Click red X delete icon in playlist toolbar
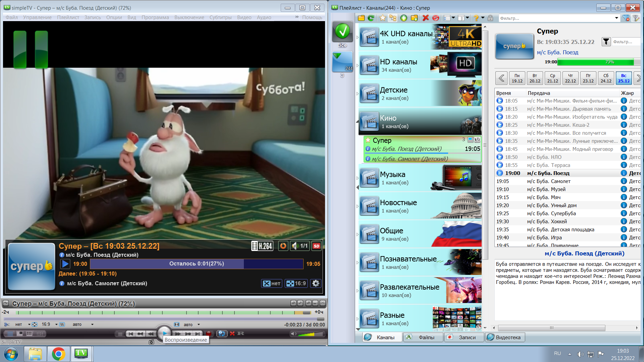The width and height of the screenshot is (644, 362). pyautogui.click(x=426, y=18)
